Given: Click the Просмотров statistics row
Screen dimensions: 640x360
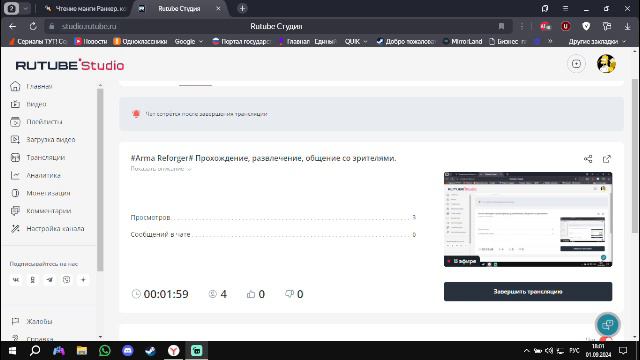Looking at the screenshot, I should click(x=273, y=217).
